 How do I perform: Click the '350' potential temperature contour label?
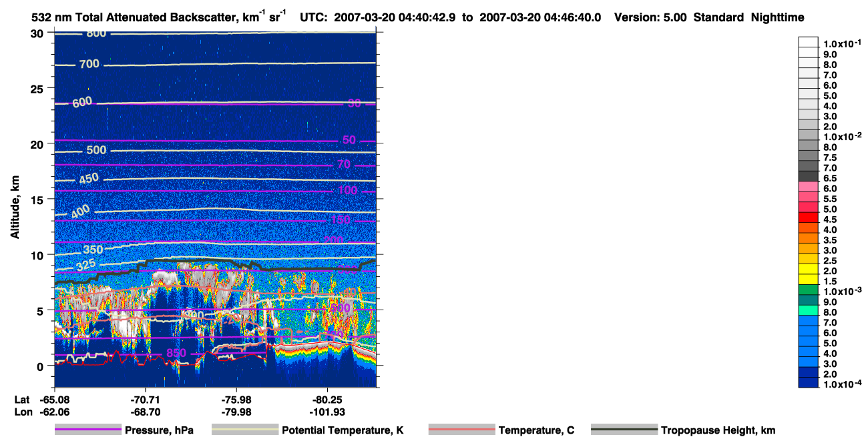(x=93, y=250)
